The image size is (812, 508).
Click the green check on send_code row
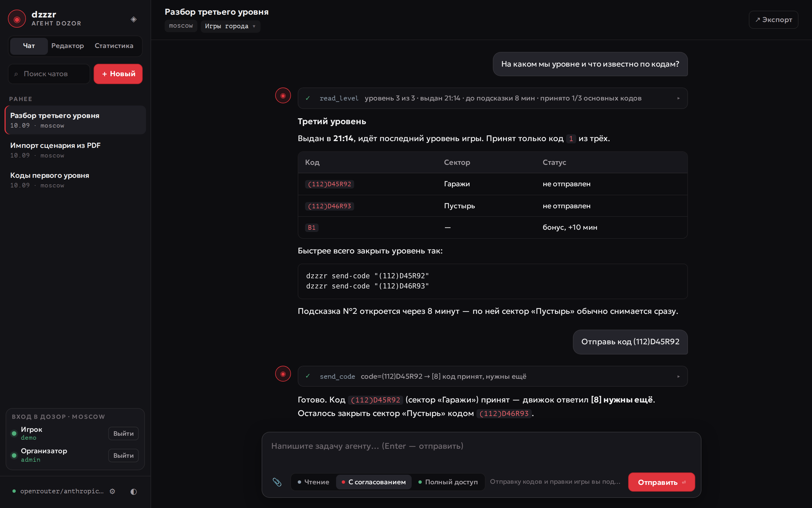pyautogui.click(x=308, y=376)
